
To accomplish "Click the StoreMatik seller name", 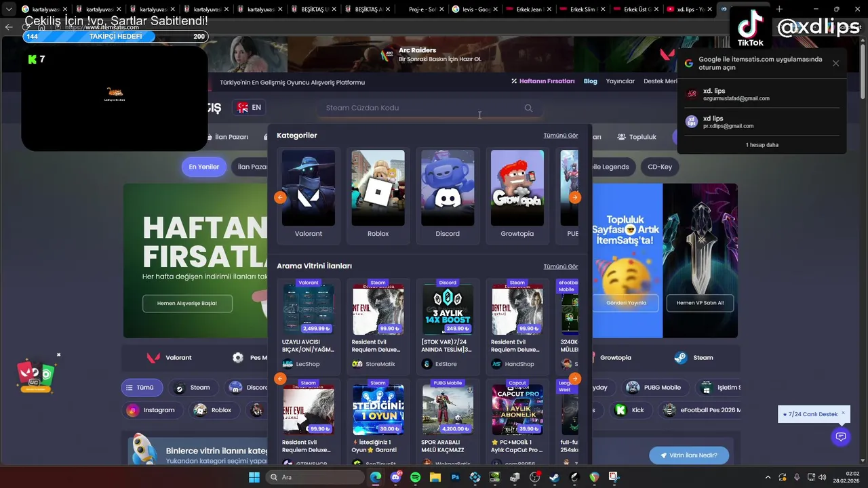I will pos(380,364).
